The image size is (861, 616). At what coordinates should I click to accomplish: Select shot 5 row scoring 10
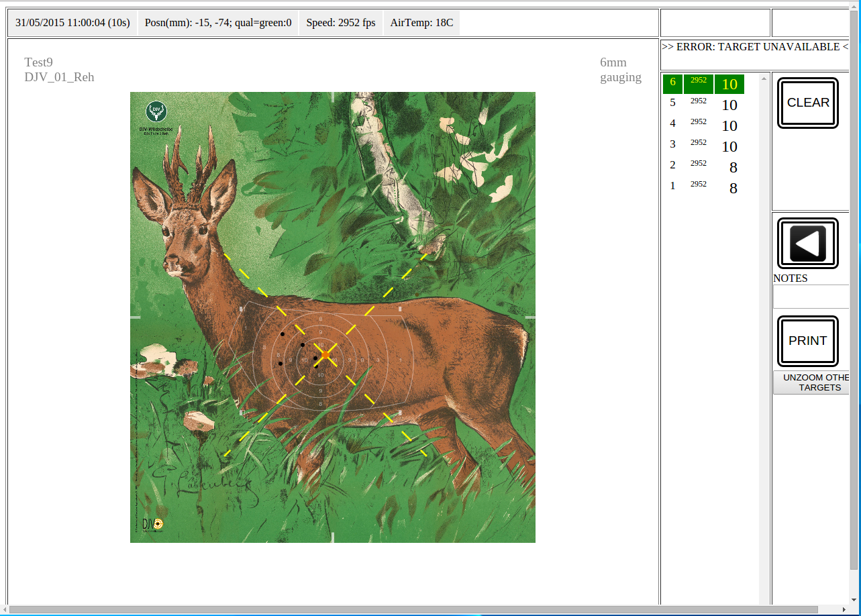[703, 105]
